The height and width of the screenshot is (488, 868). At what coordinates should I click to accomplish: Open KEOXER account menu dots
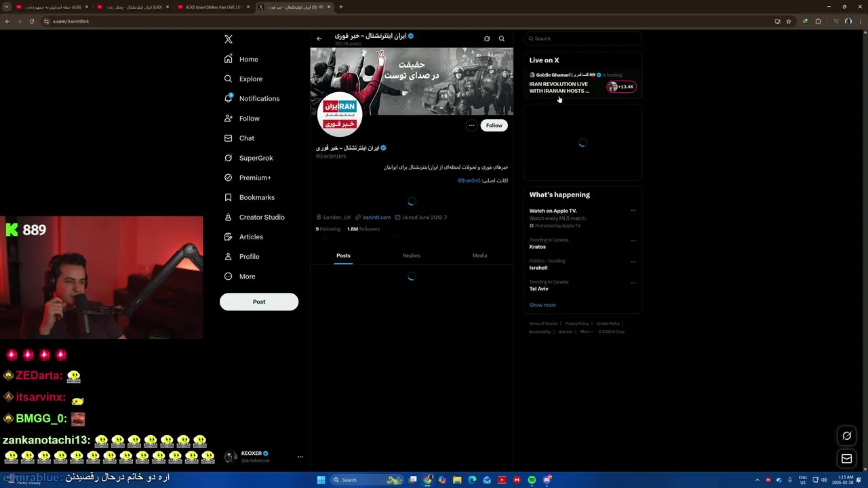tap(300, 457)
